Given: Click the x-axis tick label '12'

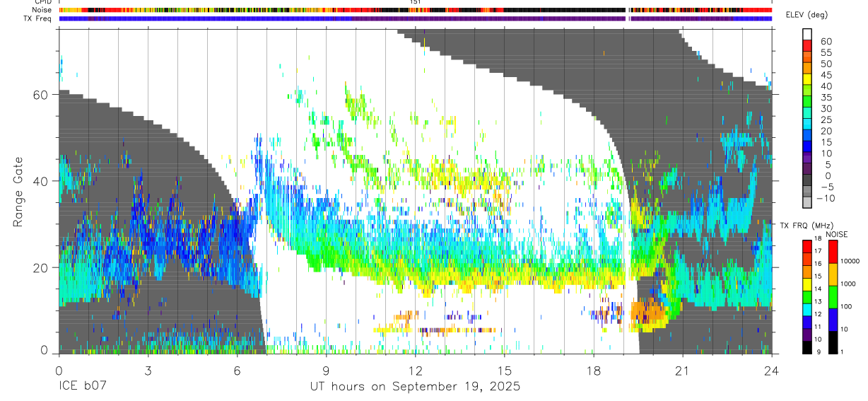Looking at the screenshot, I should point(415,370).
